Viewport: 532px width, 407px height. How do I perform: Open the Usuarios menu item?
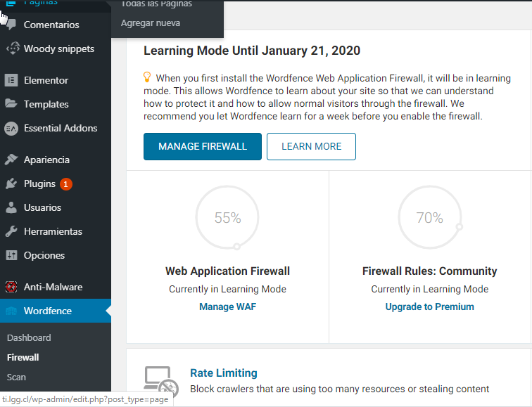42,208
